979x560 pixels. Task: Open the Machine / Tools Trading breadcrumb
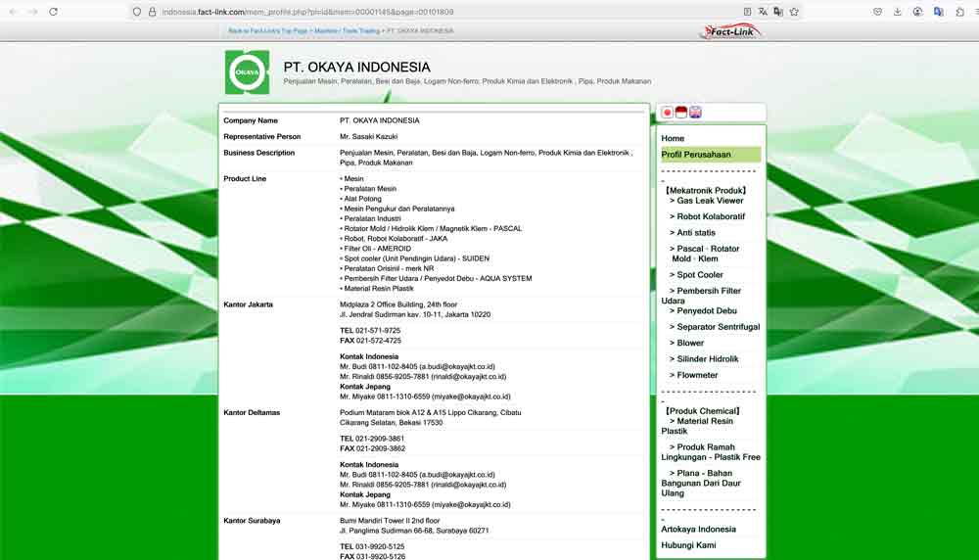(x=347, y=31)
